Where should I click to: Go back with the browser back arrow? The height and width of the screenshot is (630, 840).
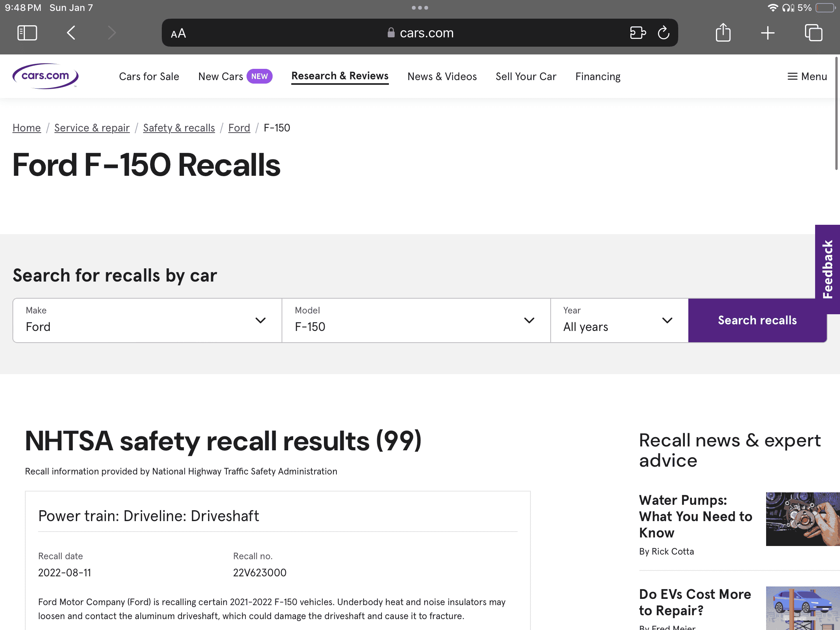pos(71,33)
